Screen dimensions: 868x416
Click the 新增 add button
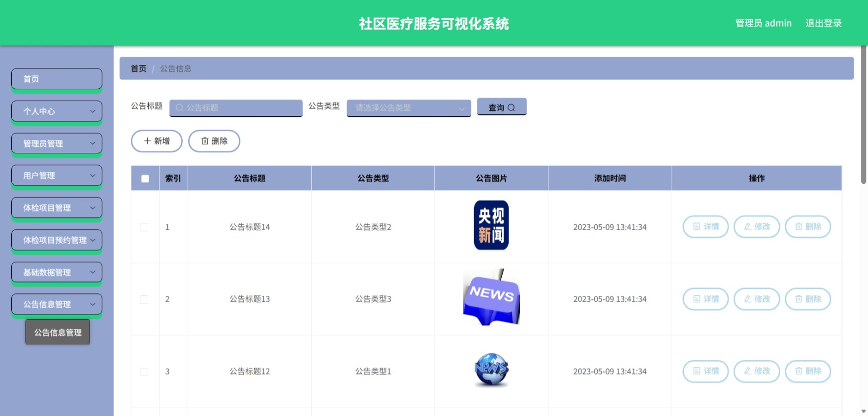[x=157, y=141]
